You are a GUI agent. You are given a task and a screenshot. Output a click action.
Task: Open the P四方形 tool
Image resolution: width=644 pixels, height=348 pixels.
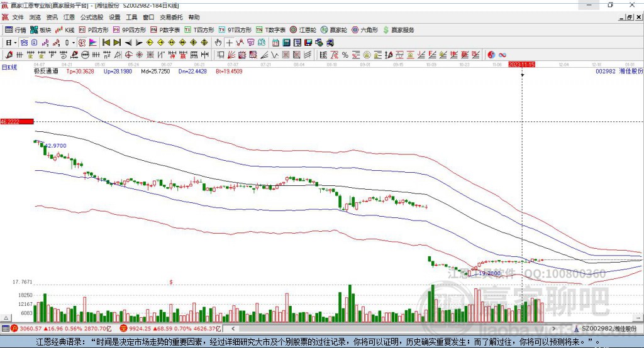pos(94,30)
